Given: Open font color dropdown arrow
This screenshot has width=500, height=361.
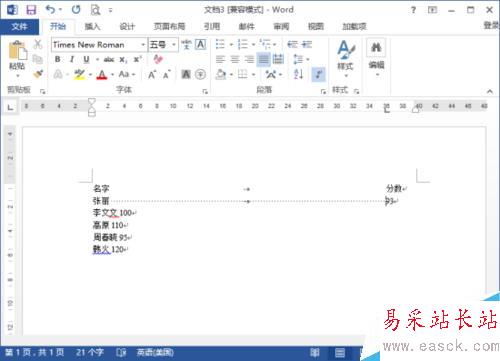Looking at the screenshot, I should coord(112,74).
